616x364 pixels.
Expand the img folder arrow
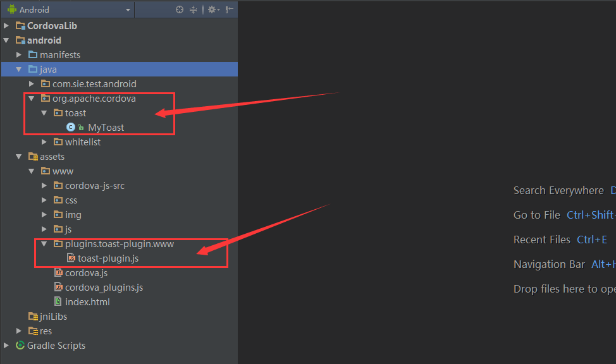point(44,215)
